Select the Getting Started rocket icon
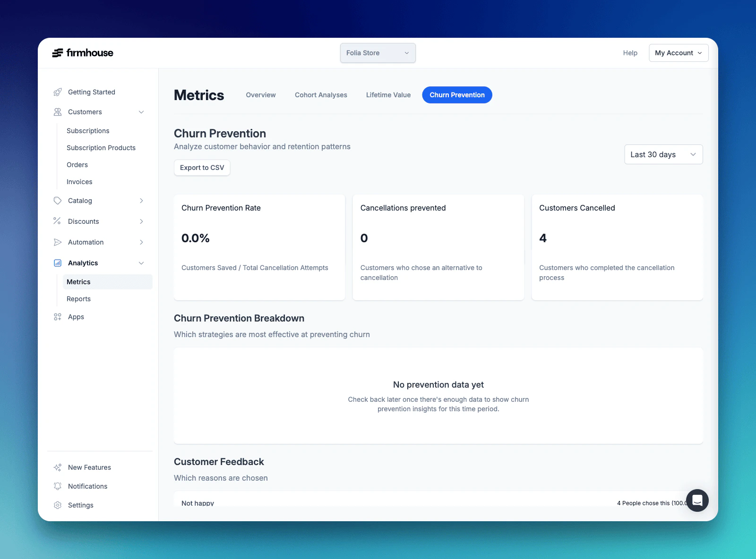Viewport: 756px width, 559px height. tap(57, 92)
